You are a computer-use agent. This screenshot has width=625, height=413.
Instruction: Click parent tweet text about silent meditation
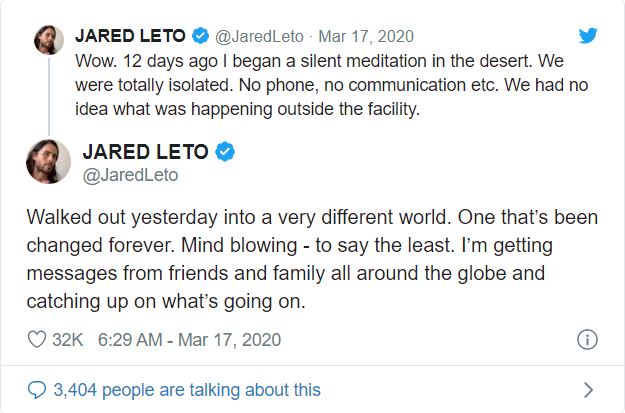pyautogui.click(x=332, y=85)
